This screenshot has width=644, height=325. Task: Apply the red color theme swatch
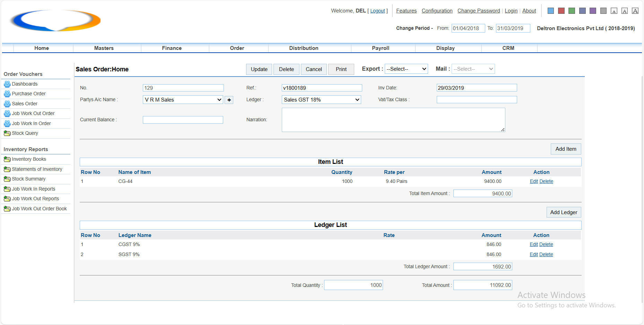[x=561, y=11]
